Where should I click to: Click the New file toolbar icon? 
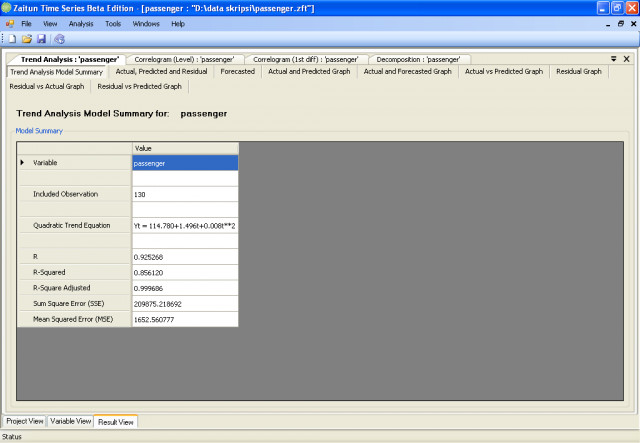12,39
